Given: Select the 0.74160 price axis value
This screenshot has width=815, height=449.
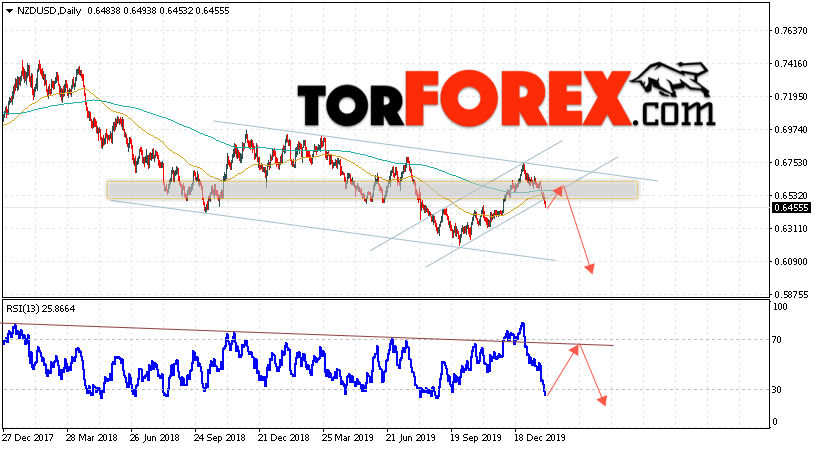Looking at the screenshot, I should (x=791, y=64).
